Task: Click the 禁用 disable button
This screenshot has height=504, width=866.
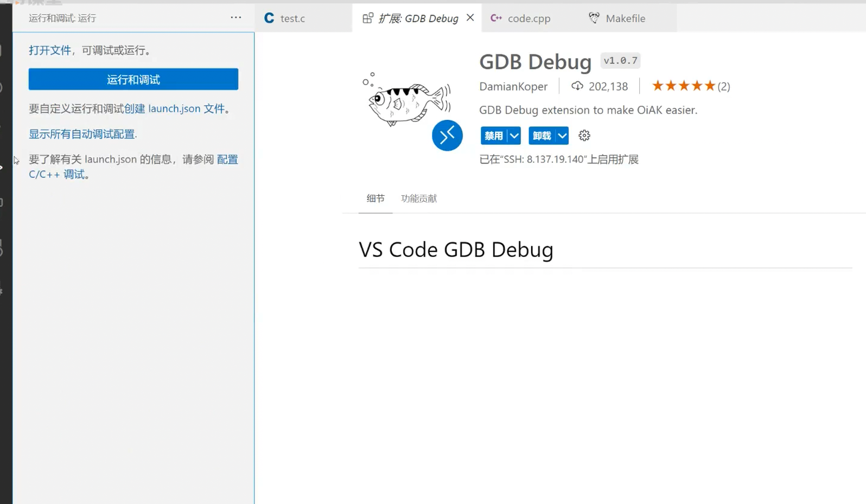Action: click(x=494, y=136)
